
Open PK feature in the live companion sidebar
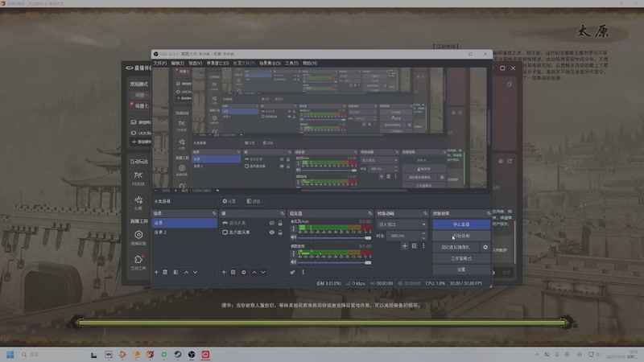tap(138, 178)
